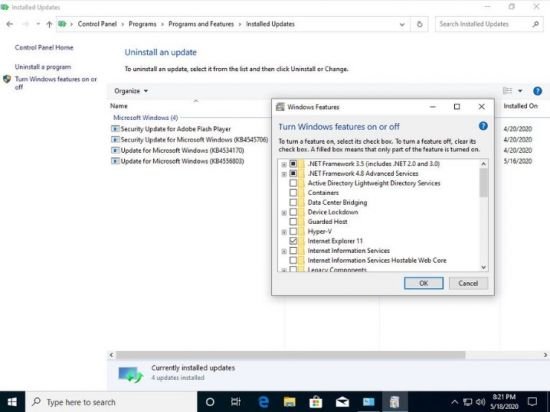The height and width of the screenshot is (412, 550).
Task: Click the shield icon beside Turn Windows features
Action: coord(7,79)
